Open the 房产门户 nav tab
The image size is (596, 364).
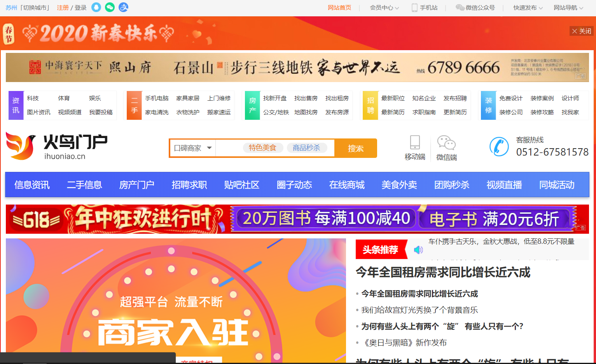(x=137, y=185)
